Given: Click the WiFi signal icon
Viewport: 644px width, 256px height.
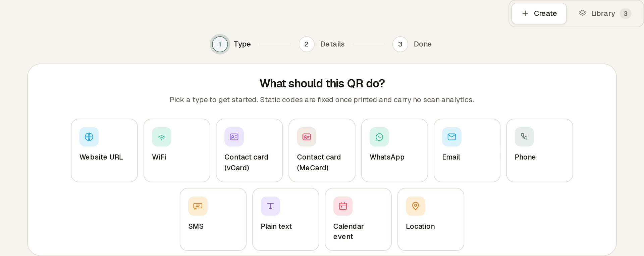Looking at the screenshot, I should [161, 137].
